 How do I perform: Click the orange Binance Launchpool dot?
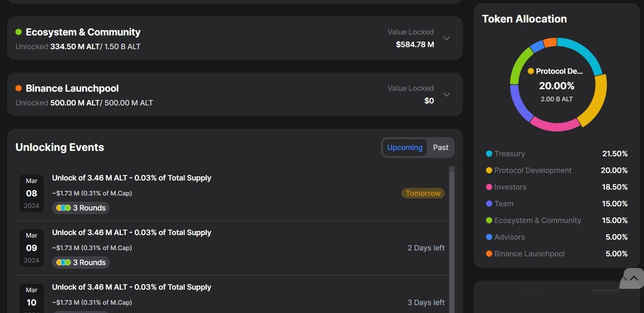coord(18,88)
